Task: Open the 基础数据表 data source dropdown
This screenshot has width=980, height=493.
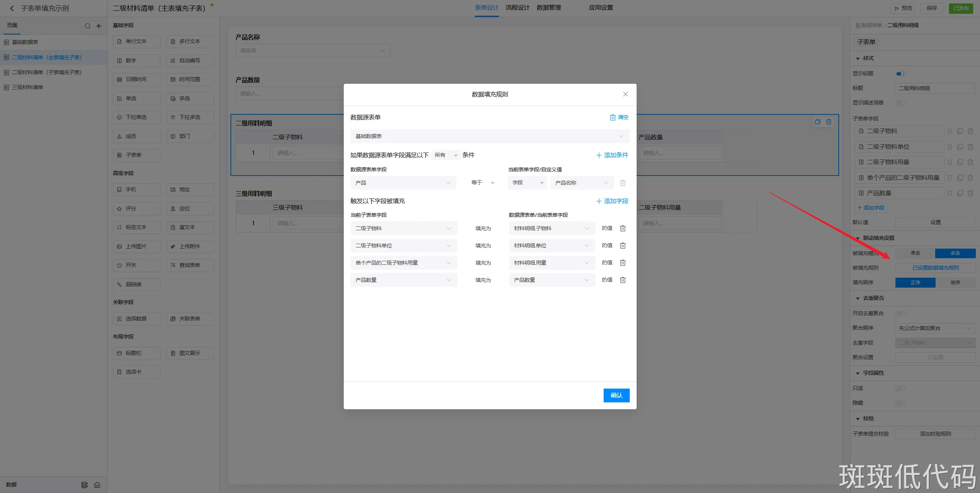Action: click(489, 136)
